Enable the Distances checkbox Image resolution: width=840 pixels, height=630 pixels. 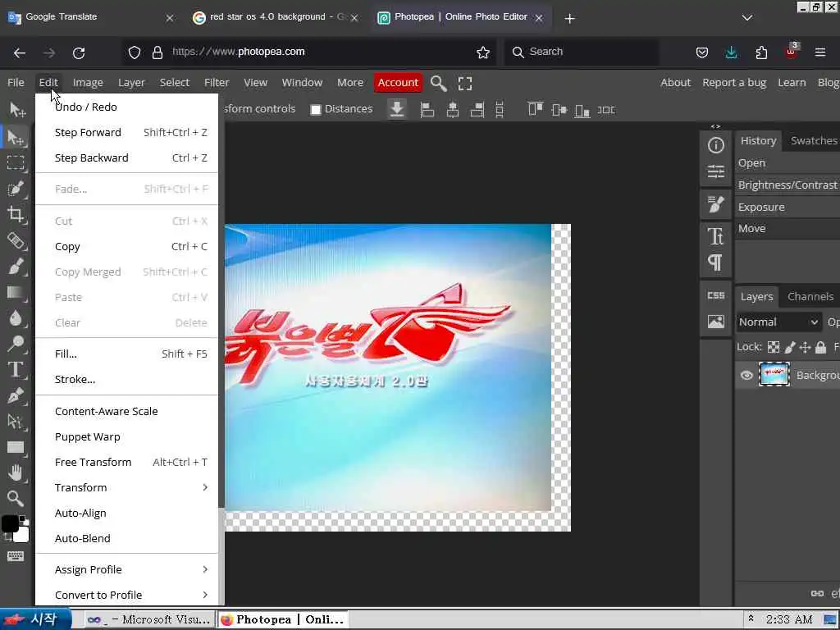click(x=316, y=109)
